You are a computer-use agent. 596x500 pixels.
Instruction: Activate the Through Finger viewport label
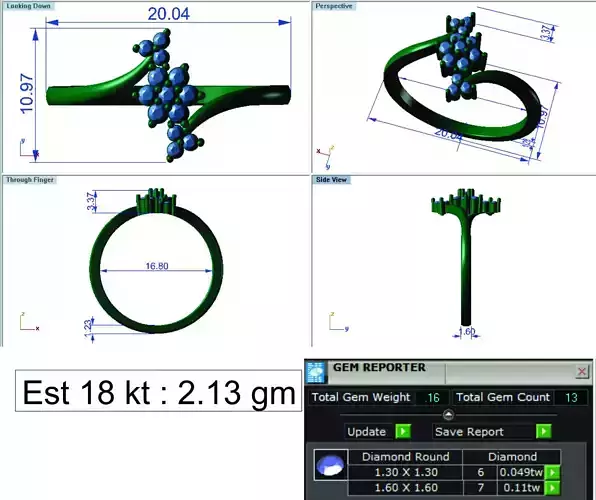[30, 180]
